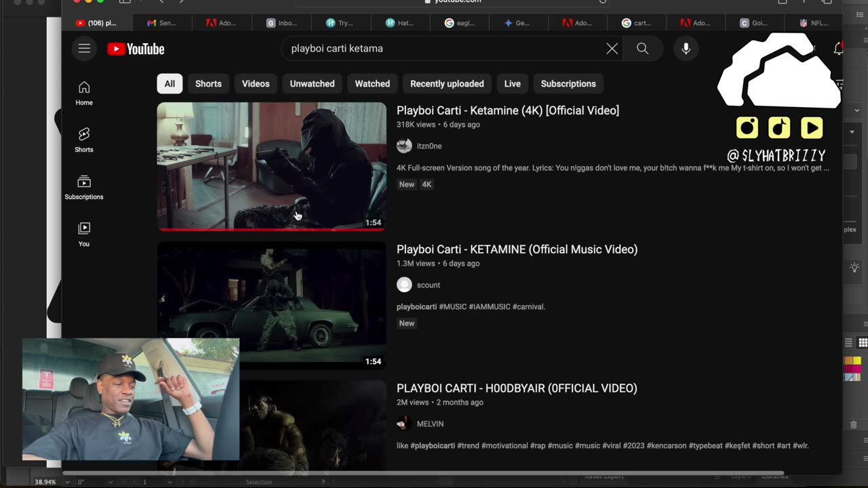Play the H00DBYAIR video thumbnail
This screenshot has height=488, width=868.
[x=313, y=425]
